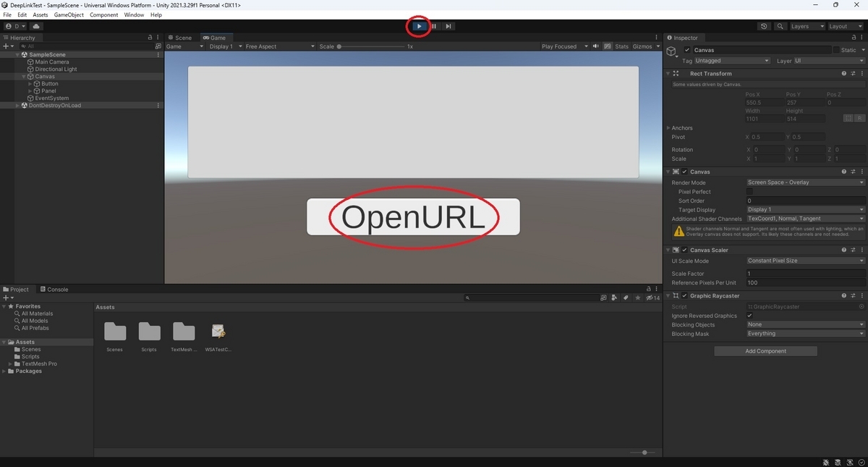Click the Step frame button

coord(448,26)
